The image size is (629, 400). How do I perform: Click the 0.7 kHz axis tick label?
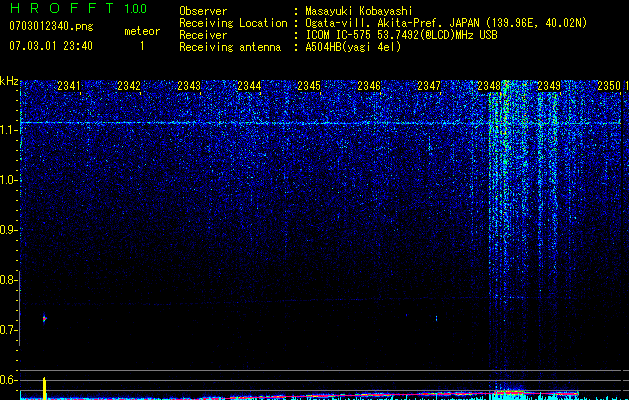(8, 330)
